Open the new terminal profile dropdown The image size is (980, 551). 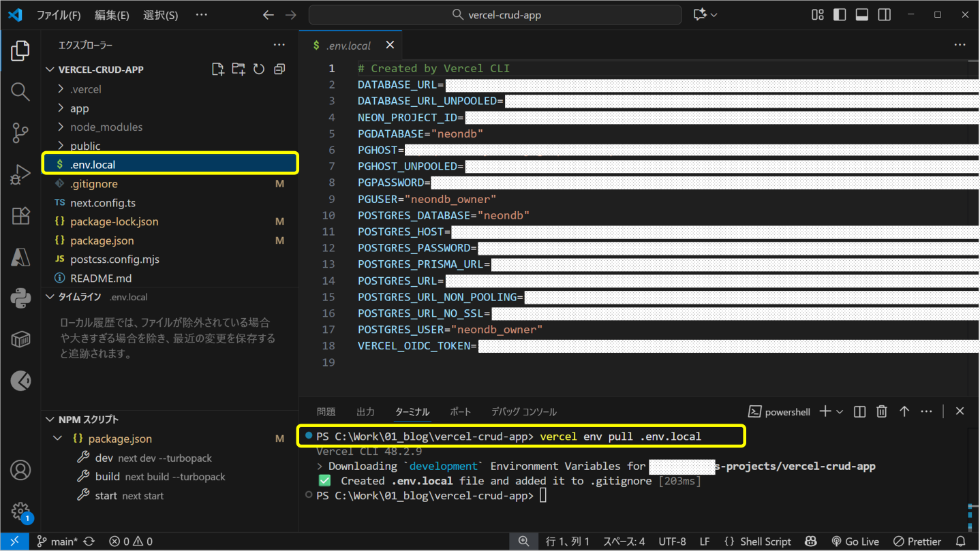(x=840, y=412)
